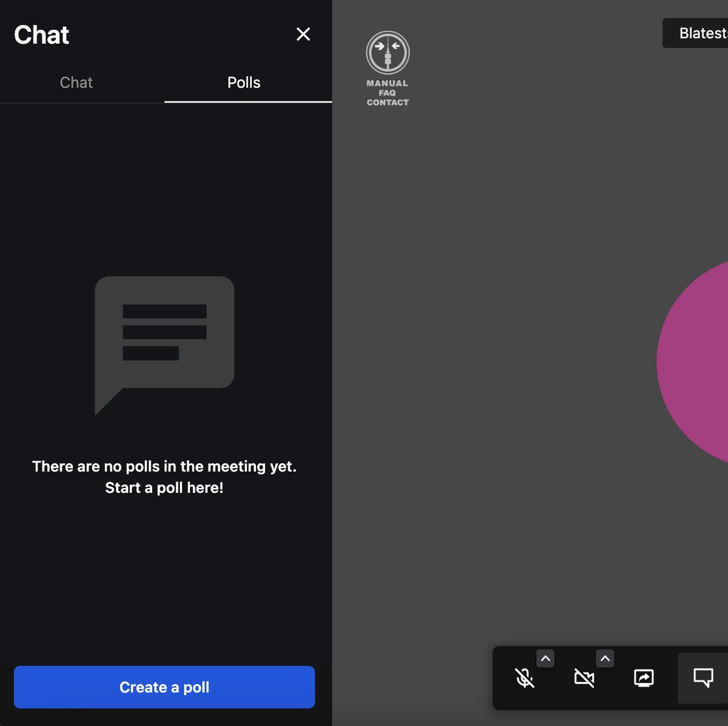Click the Create a poll button
The image size is (728, 726).
164,687
